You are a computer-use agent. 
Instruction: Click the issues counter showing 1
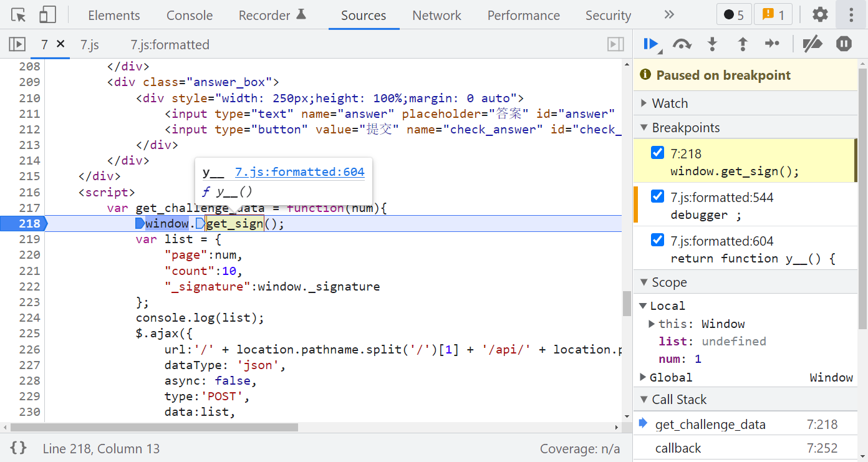pyautogui.click(x=773, y=15)
